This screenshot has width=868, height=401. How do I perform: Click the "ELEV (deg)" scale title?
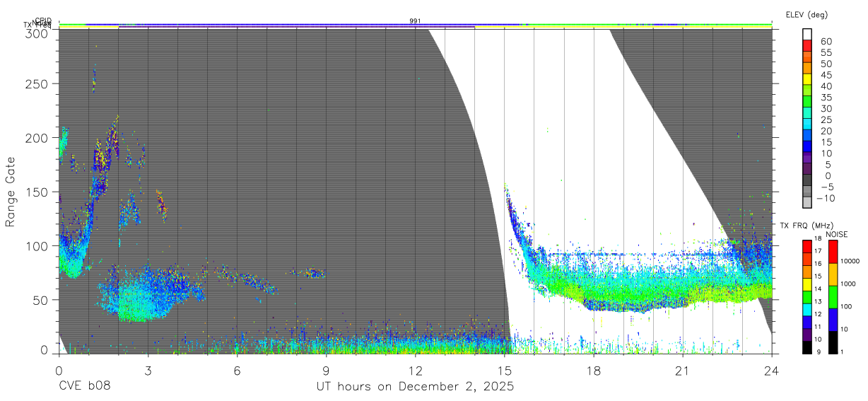807,15
